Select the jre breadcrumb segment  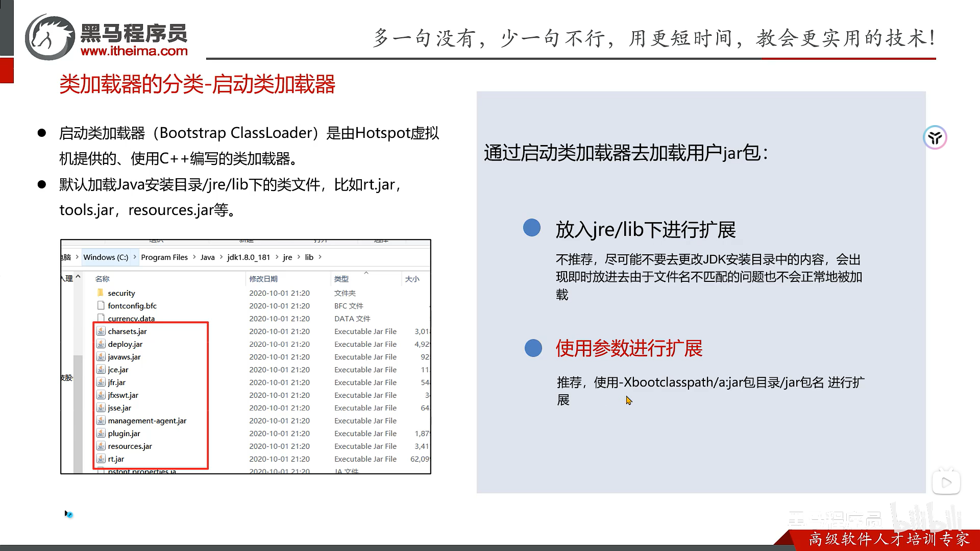(287, 257)
